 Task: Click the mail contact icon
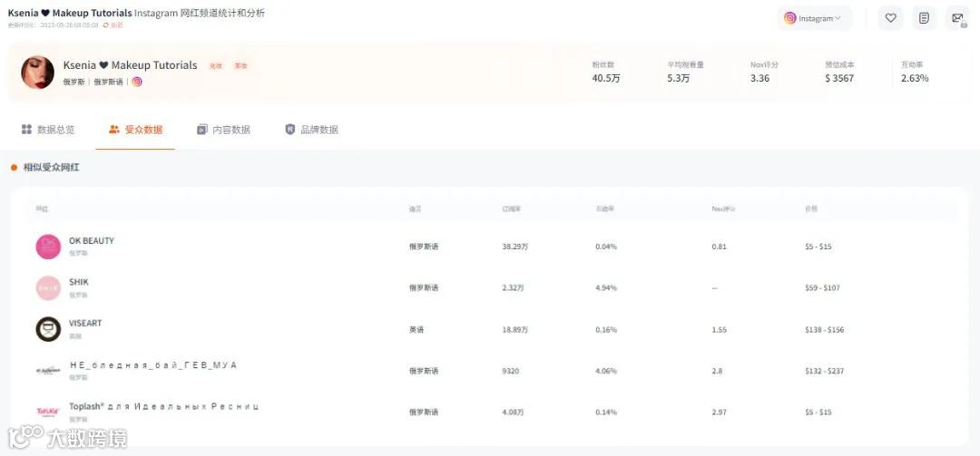[957, 18]
